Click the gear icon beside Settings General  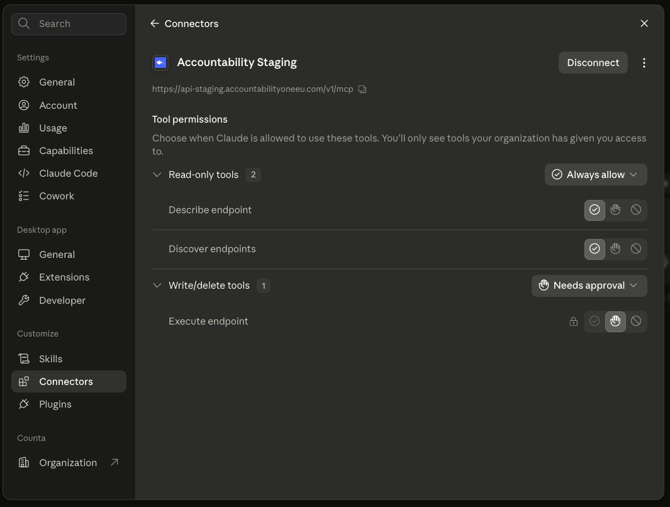click(24, 82)
